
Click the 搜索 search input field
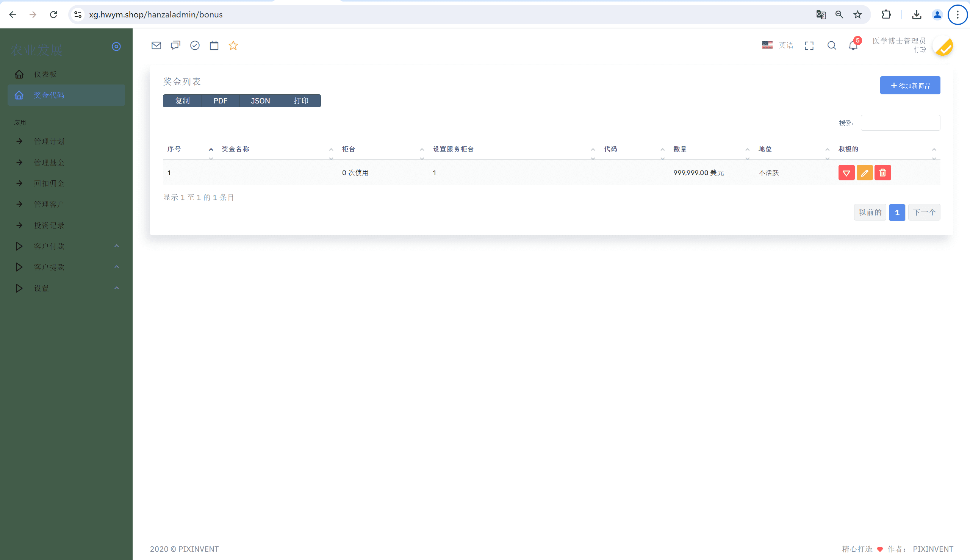900,123
